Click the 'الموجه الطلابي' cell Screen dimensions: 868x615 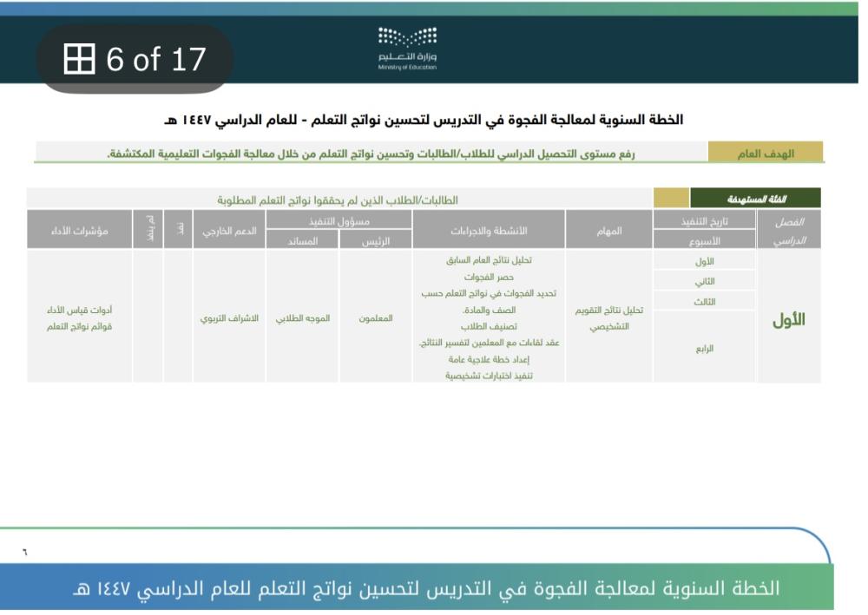coord(302,318)
